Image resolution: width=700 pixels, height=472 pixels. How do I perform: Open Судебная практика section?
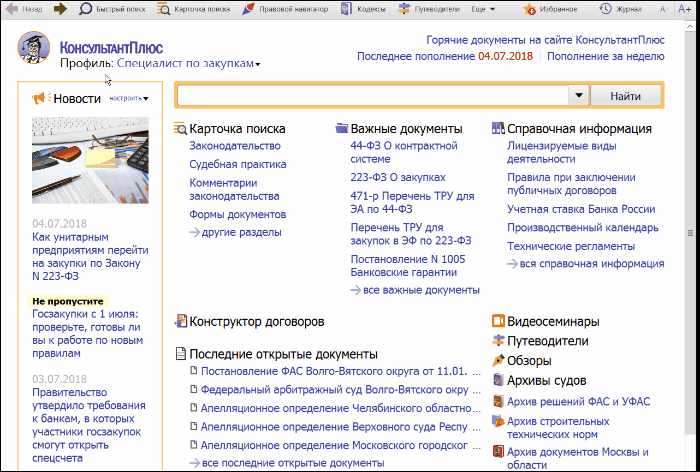click(x=238, y=164)
